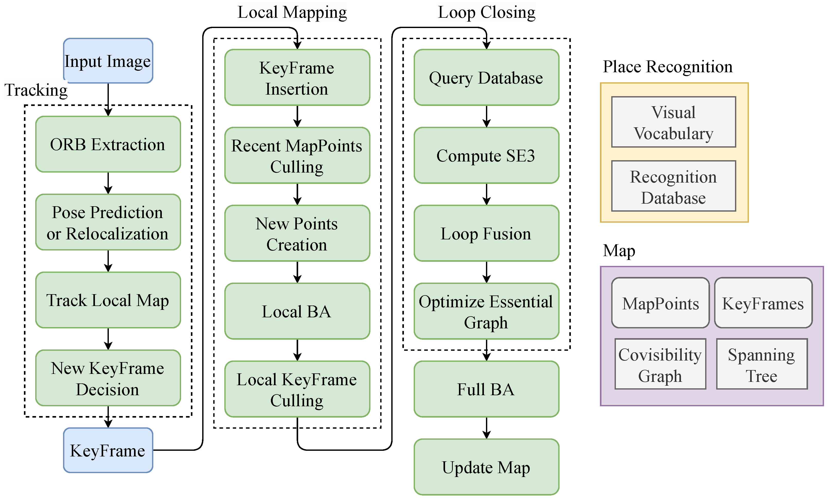Click the New Points Creation block
The image size is (833, 504).
click(x=297, y=233)
